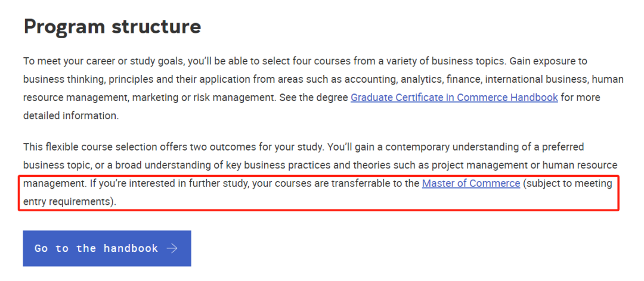Open the Graduate Certificate in Commerce Handbook link
Image resolution: width=644 pixels, height=281 pixels.
point(454,98)
